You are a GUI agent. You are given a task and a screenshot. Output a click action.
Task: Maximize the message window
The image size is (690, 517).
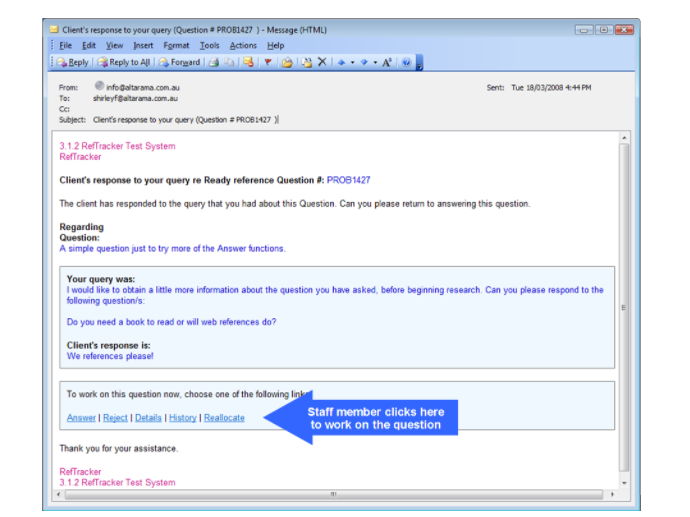coord(604,29)
